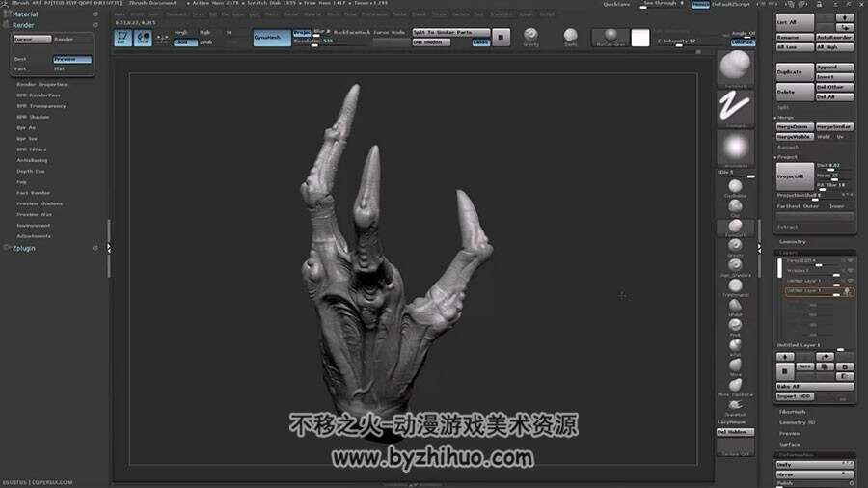Adjust the SDiv slider

[x=736, y=174]
